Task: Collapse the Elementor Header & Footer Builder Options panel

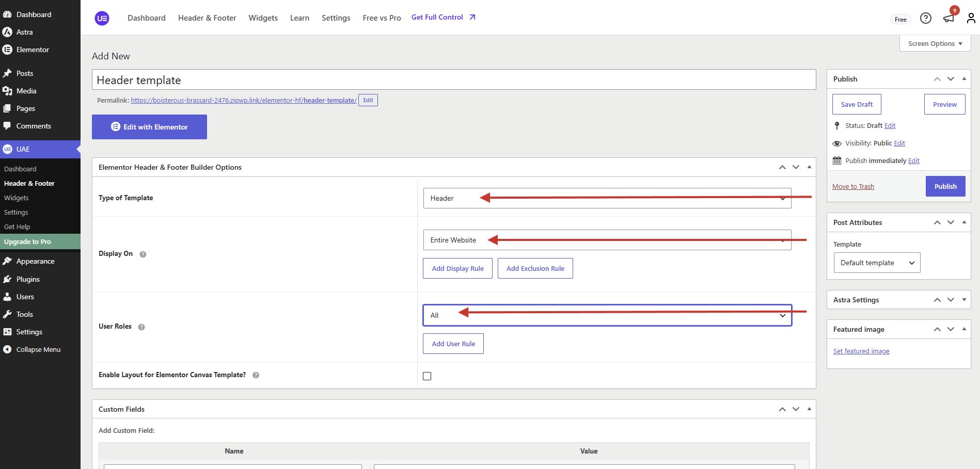Action: 809,167
